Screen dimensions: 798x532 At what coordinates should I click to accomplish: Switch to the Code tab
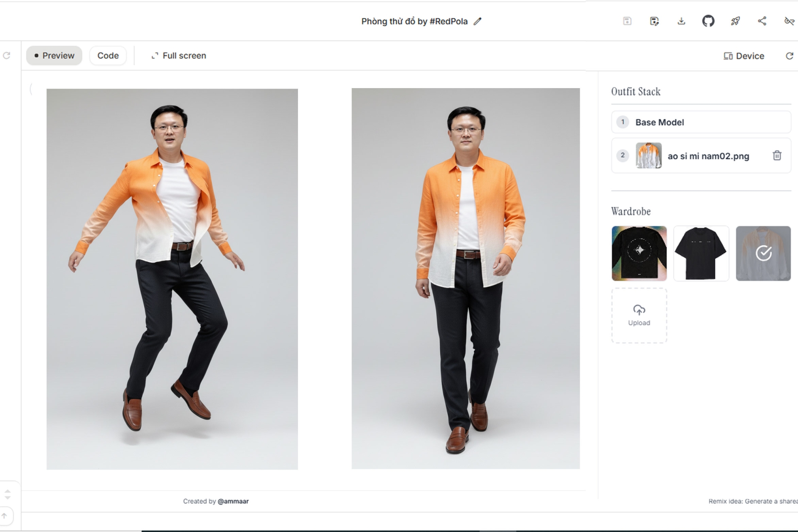[x=108, y=56]
